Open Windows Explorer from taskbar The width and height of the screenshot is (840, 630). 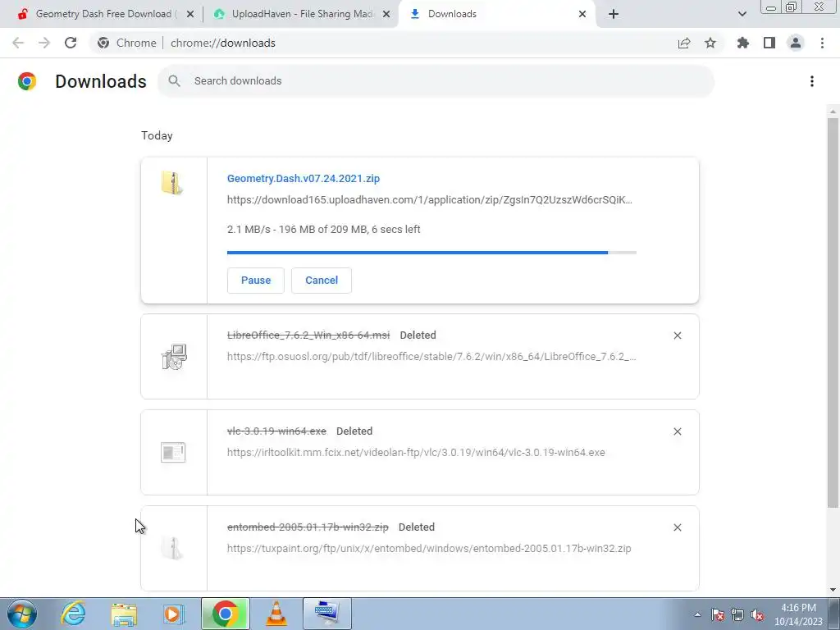pyautogui.click(x=124, y=614)
